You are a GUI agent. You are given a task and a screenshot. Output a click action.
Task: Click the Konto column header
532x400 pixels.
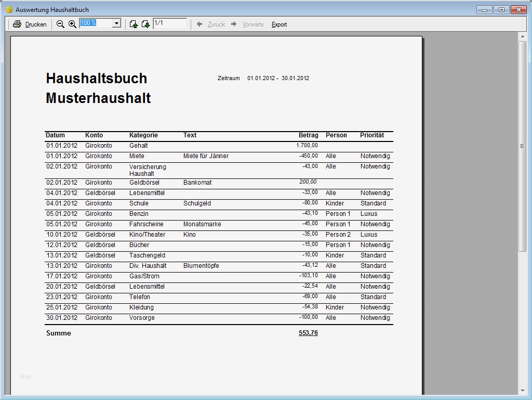tap(94, 135)
